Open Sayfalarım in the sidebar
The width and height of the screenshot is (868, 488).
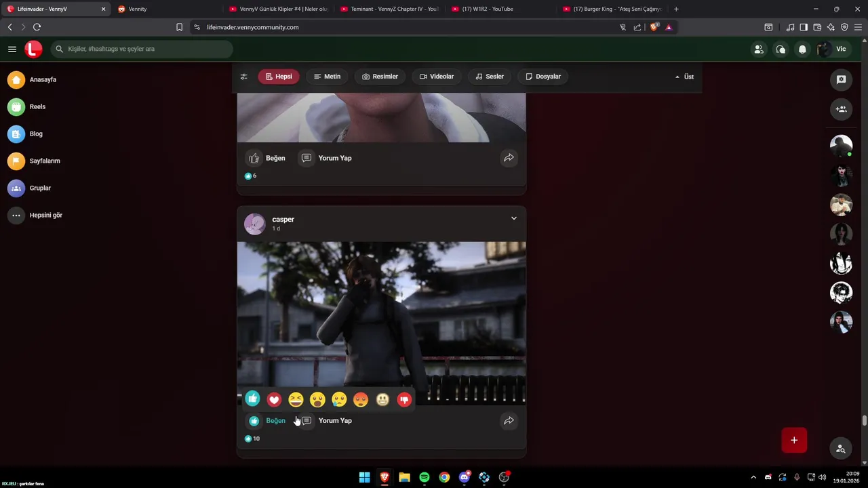point(35,161)
